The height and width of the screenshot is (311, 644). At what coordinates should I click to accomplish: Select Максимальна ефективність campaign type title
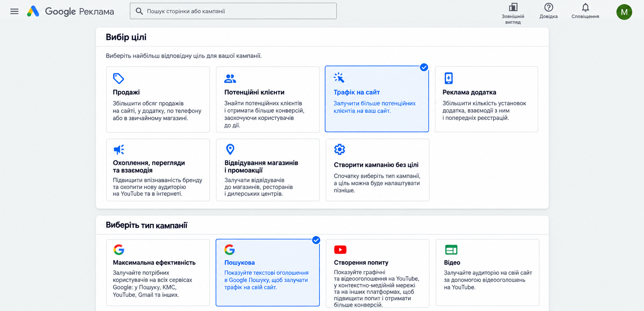(154, 262)
